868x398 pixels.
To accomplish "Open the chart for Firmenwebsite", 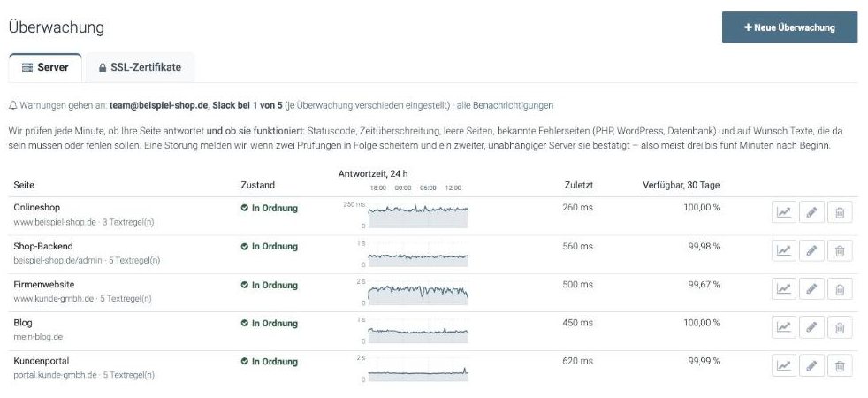I will point(784,289).
